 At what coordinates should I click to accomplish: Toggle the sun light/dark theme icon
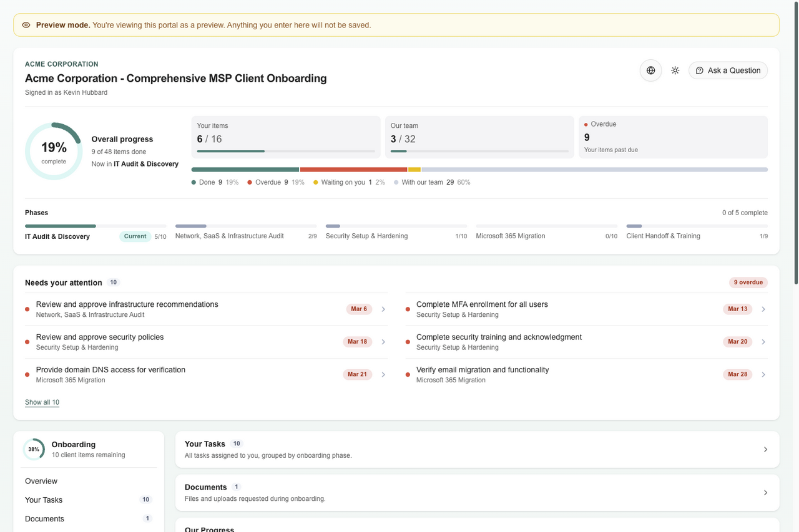click(675, 70)
